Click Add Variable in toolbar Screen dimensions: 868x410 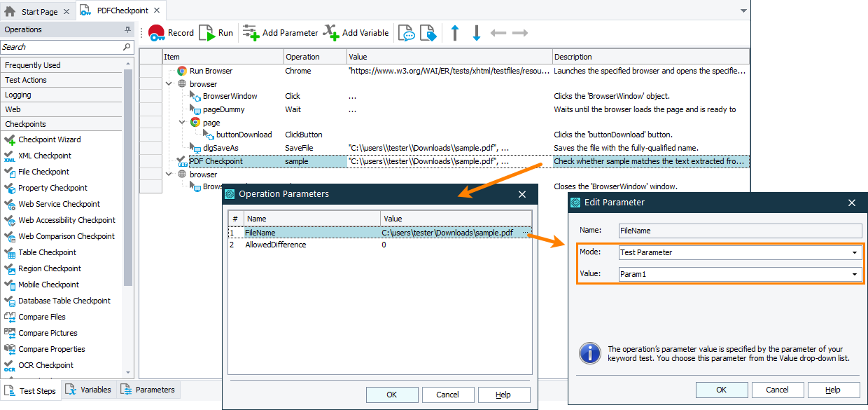coord(356,33)
